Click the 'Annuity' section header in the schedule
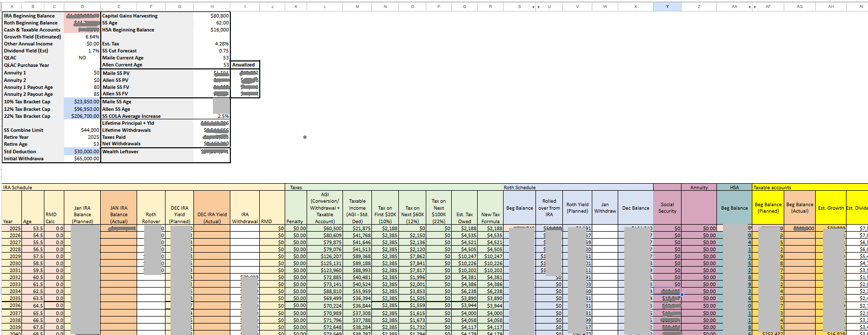The width and height of the screenshot is (868, 335). coord(699,188)
